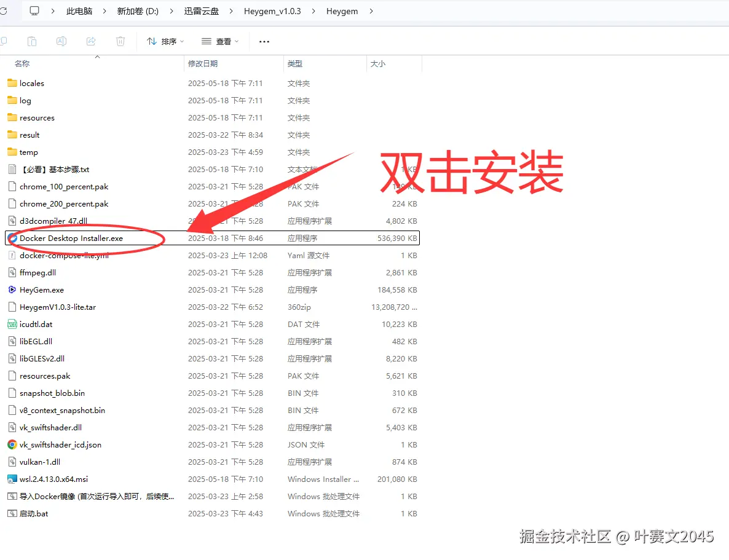Go to Heygem_v1.0.3 in the breadcrumb

(x=272, y=11)
